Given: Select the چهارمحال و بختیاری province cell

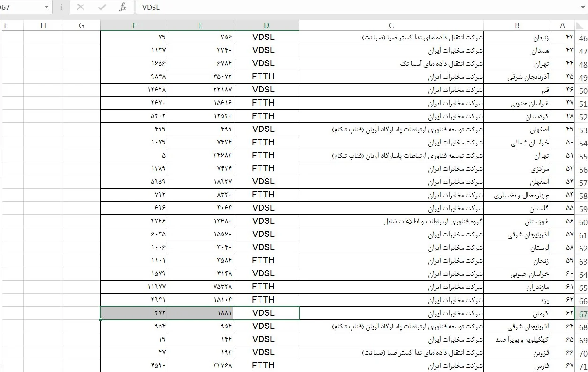Looking at the screenshot, I should point(517,196).
